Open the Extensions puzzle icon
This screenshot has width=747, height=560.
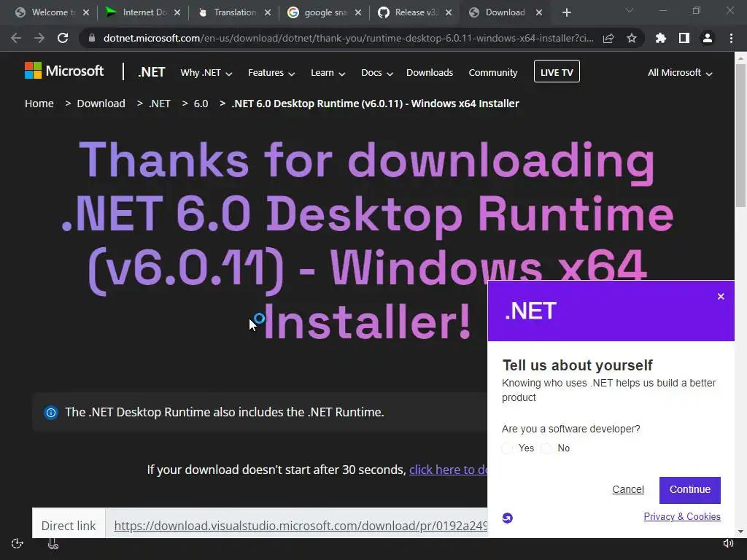tap(661, 38)
